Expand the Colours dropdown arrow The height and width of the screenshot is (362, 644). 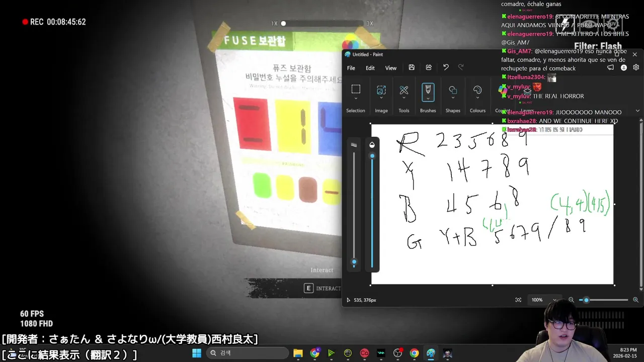(477, 99)
